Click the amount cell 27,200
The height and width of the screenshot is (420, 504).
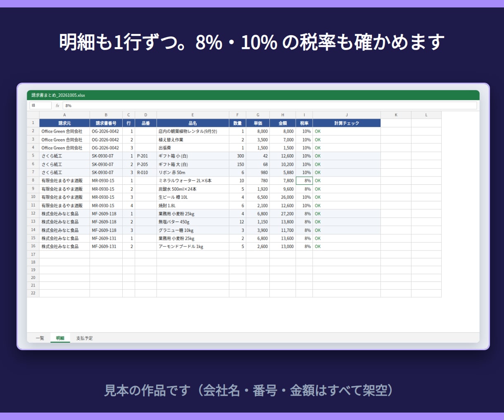pos(283,214)
